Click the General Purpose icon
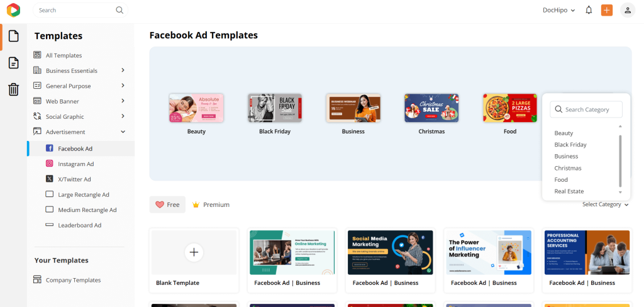Image resolution: width=644 pixels, height=307 pixels. coord(37,86)
